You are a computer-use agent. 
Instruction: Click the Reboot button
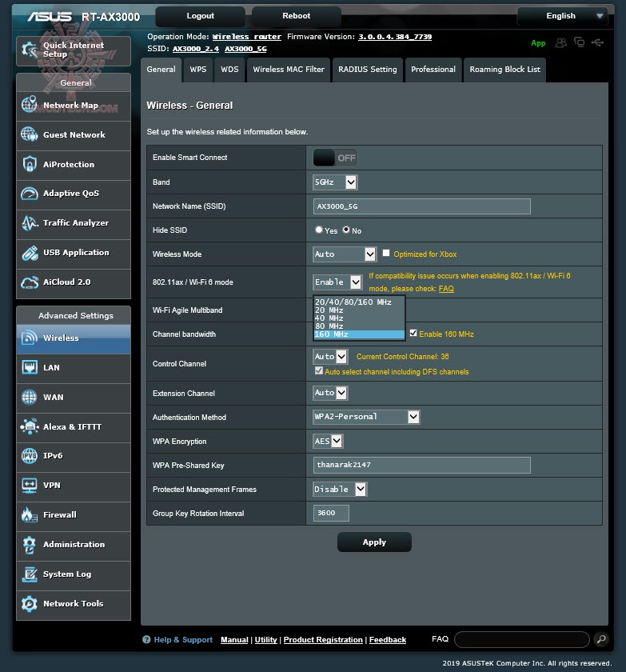(x=297, y=16)
